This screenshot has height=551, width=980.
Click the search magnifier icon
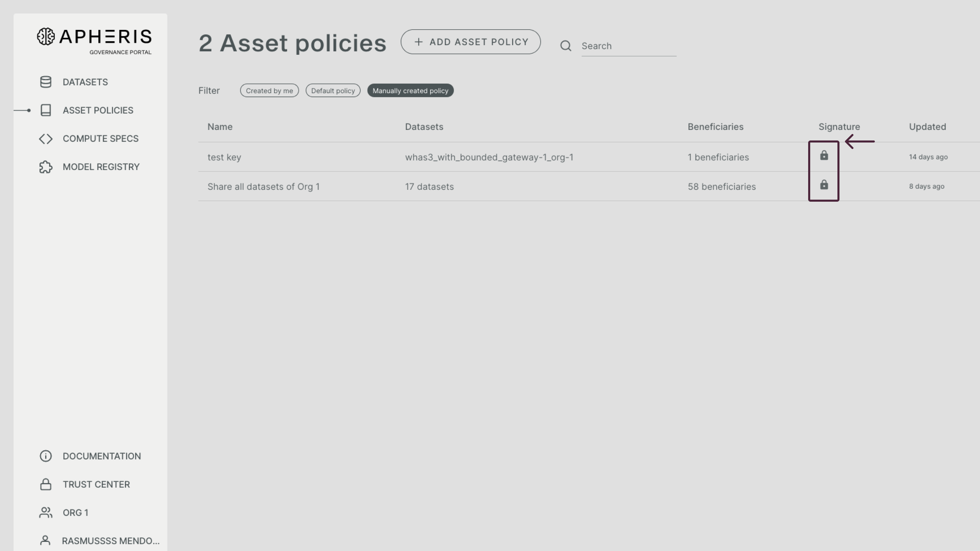point(565,46)
